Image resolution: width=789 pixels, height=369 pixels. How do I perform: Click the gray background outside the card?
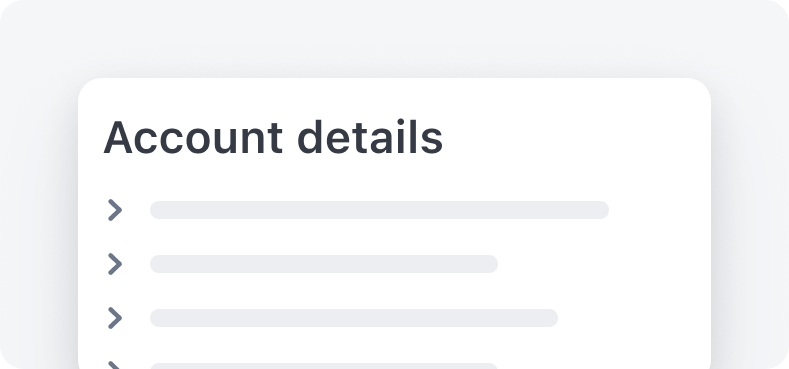click(392, 35)
